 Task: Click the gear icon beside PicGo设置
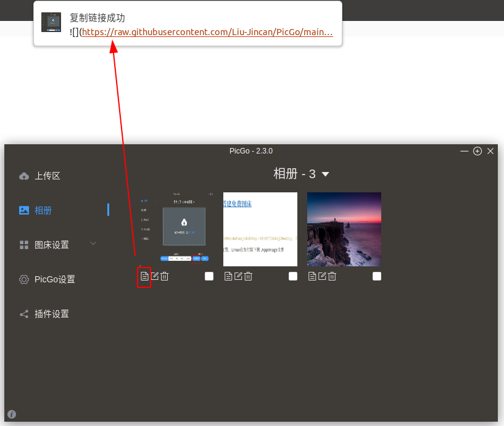pyautogui.click(x=24, y=279)
